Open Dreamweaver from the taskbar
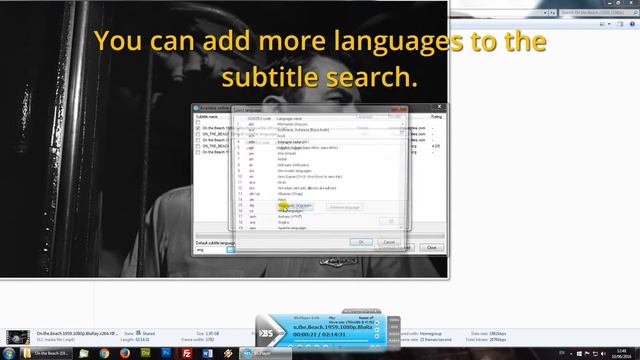 145,353
